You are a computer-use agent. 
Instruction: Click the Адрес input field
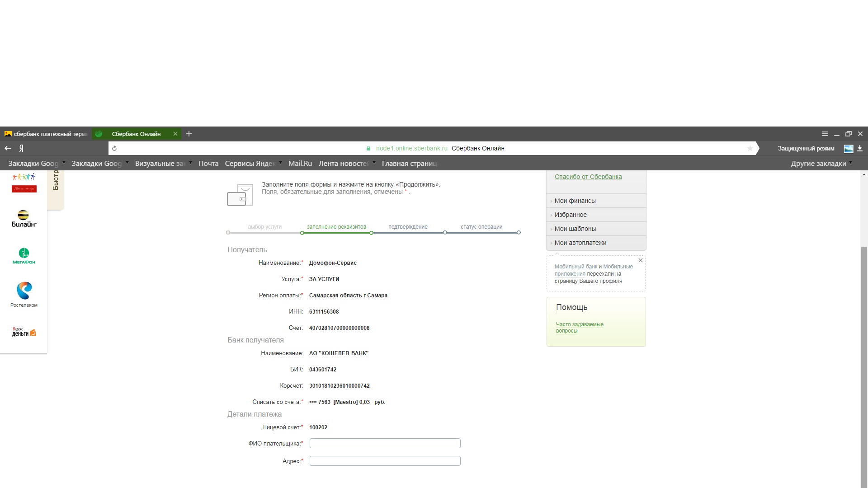[x=385, y=461]
